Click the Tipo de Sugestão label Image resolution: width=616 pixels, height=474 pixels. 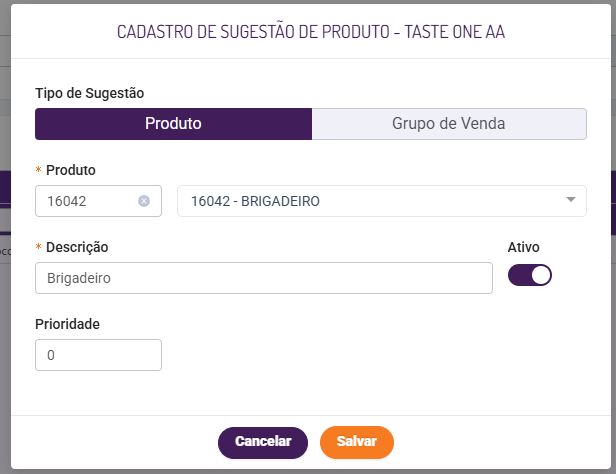click(90, 93)
